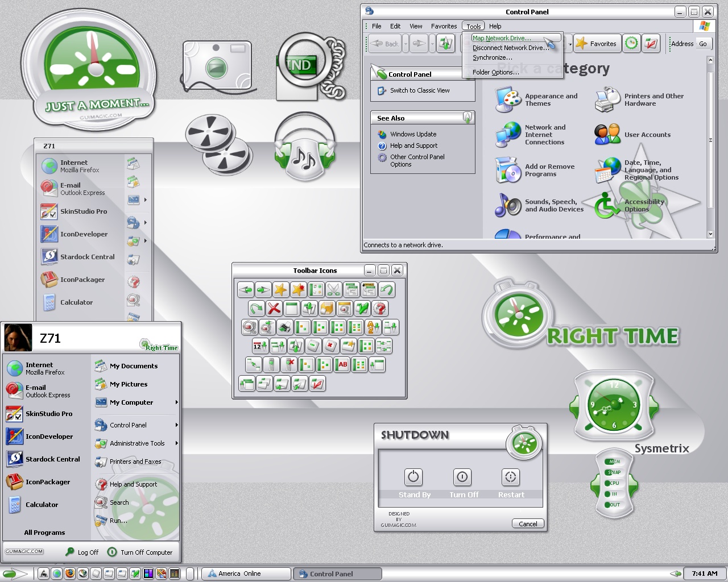Expand the My Computer submenu arrow in Start menu

pyautogui.click(x=177, y=402)
